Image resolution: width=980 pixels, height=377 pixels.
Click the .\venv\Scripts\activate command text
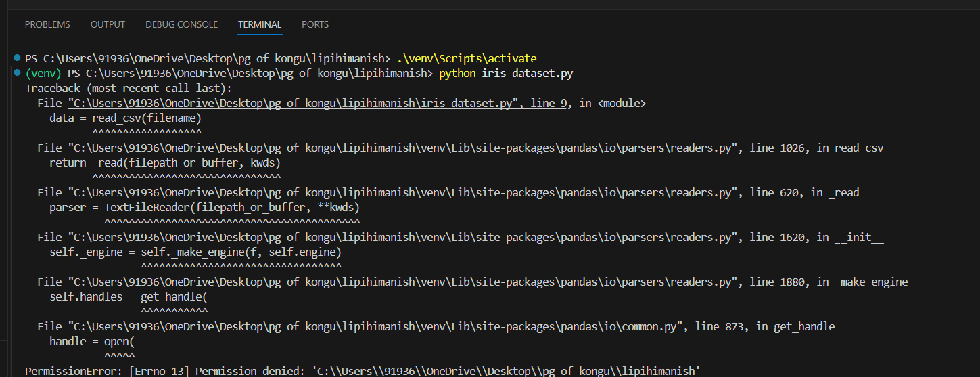467,58
